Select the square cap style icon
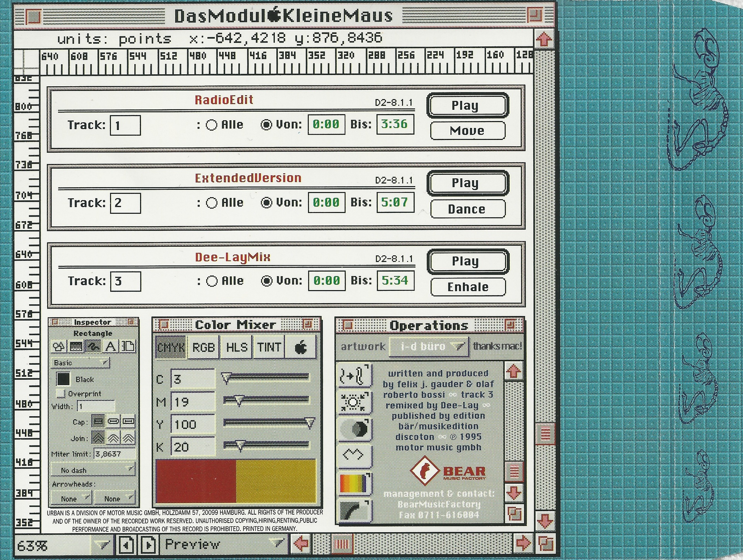Viewport: 743px width, 560px height. pyautogui.click(x=128, y=421)
